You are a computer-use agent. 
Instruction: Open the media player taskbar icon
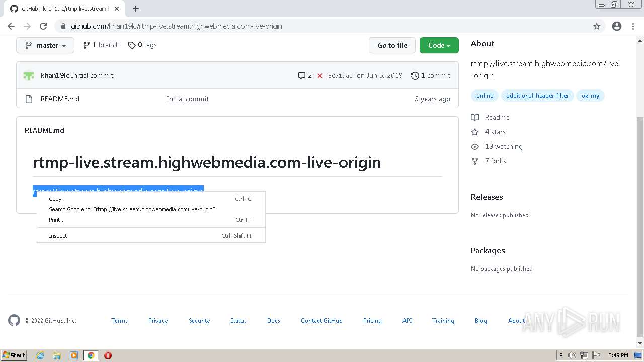[74, 355]
